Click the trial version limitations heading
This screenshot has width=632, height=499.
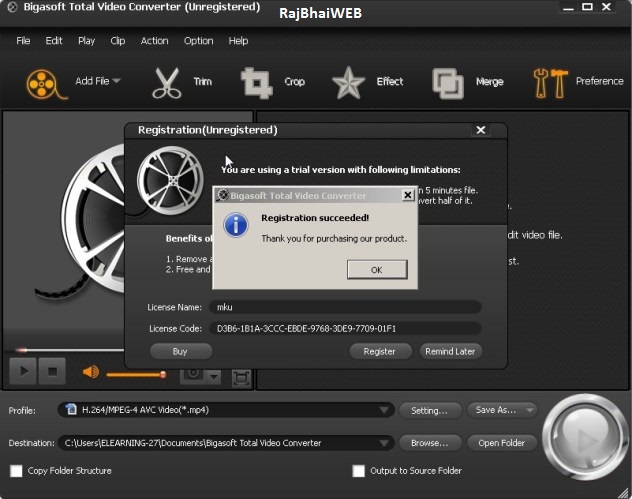341,170
